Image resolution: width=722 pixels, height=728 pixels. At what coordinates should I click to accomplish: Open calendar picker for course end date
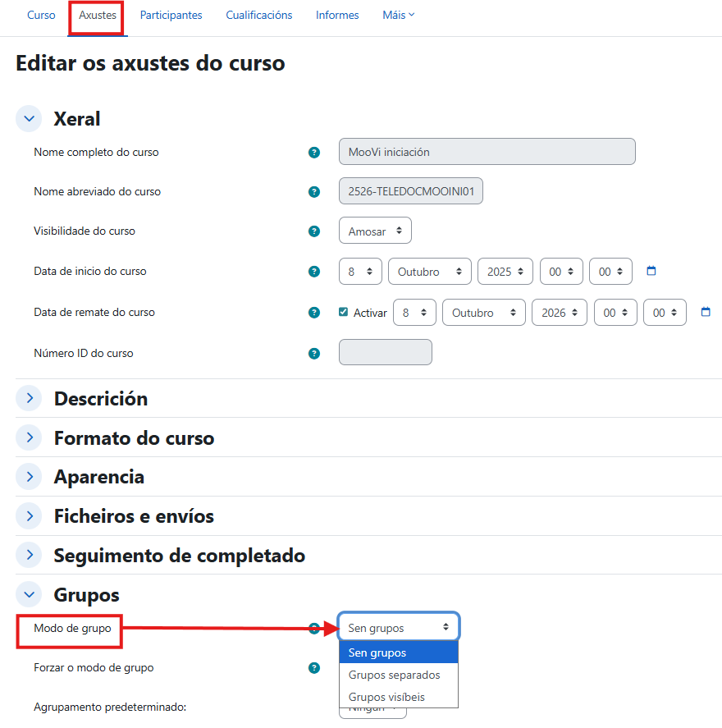pos(706,312)
